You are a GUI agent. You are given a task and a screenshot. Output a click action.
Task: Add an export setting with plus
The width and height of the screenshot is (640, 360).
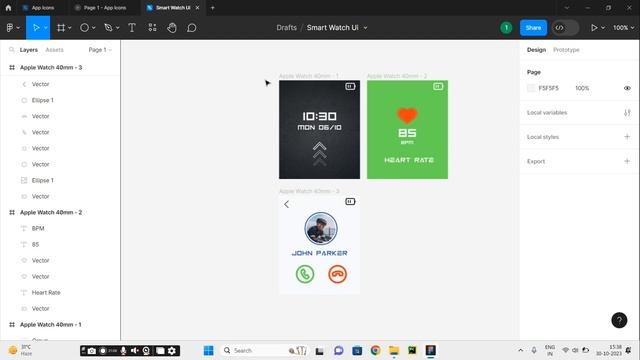(627, 161)
